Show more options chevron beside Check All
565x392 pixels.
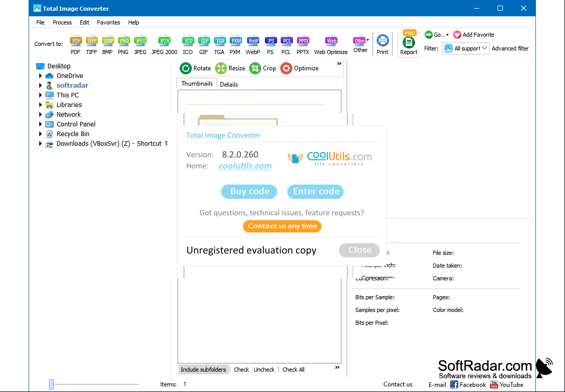point(337,367)
